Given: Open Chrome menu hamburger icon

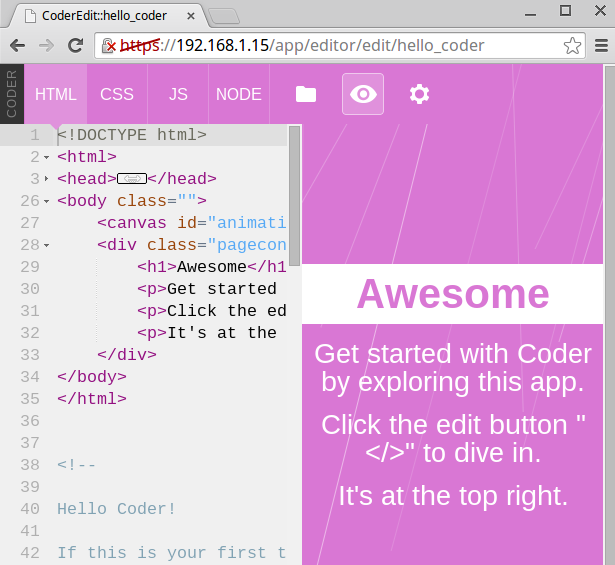Looking at the screenshot, I should pyautogui.click(x=598, y=46).
